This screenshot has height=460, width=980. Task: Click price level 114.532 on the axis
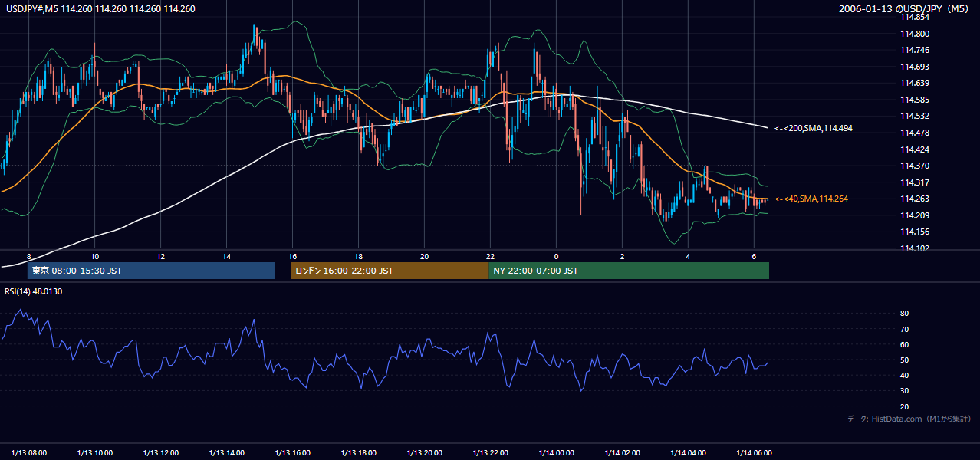pos(914,116)
